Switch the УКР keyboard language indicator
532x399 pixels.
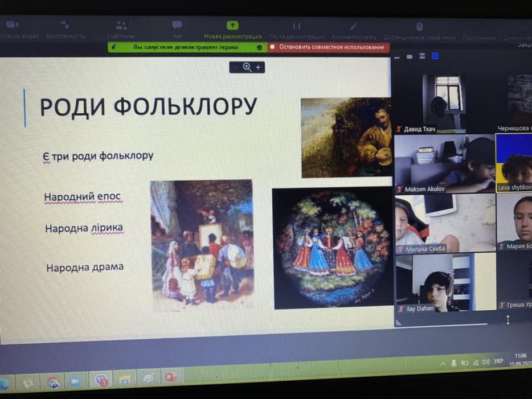(x=498, y=361)
